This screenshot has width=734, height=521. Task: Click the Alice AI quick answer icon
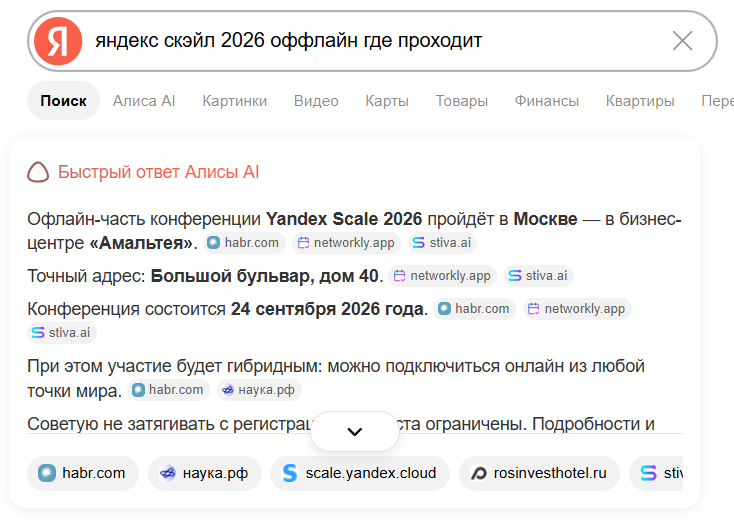(x=38, y=172)
